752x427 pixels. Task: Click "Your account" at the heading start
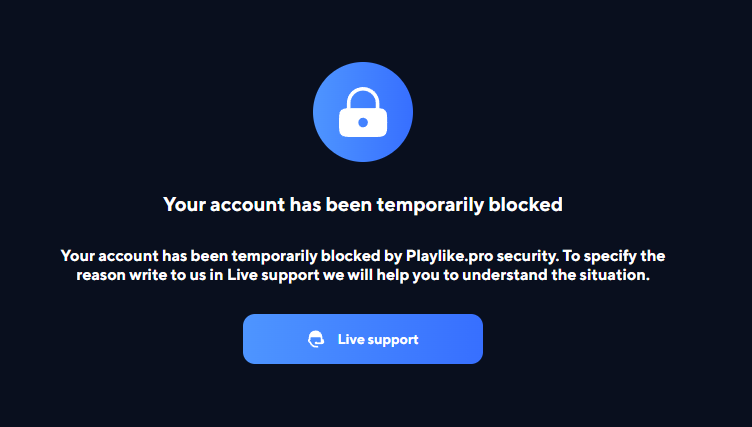(x=224, y=205)
